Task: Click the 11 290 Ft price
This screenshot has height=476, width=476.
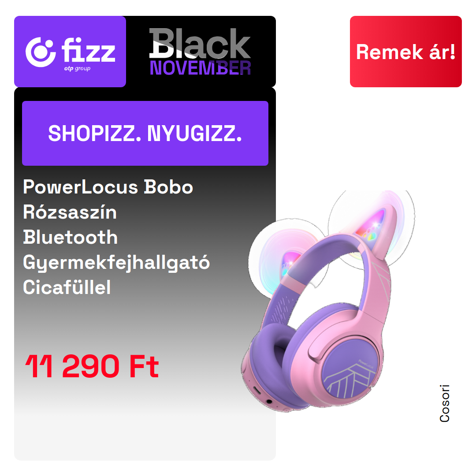Action: coord(92,366)
